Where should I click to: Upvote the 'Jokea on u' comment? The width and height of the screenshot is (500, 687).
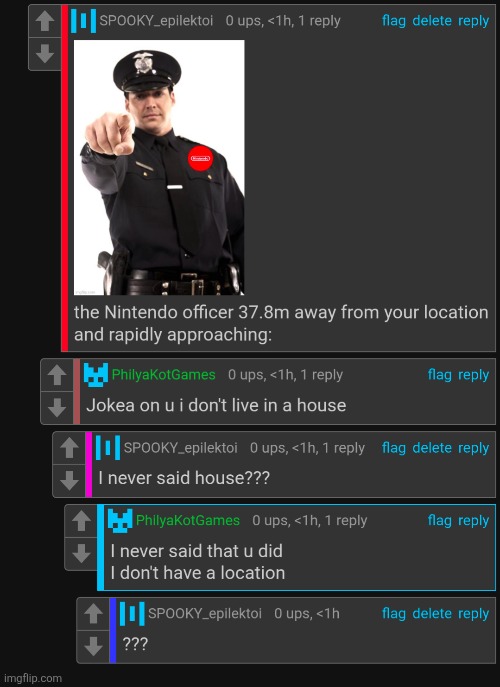click(57, 375)
